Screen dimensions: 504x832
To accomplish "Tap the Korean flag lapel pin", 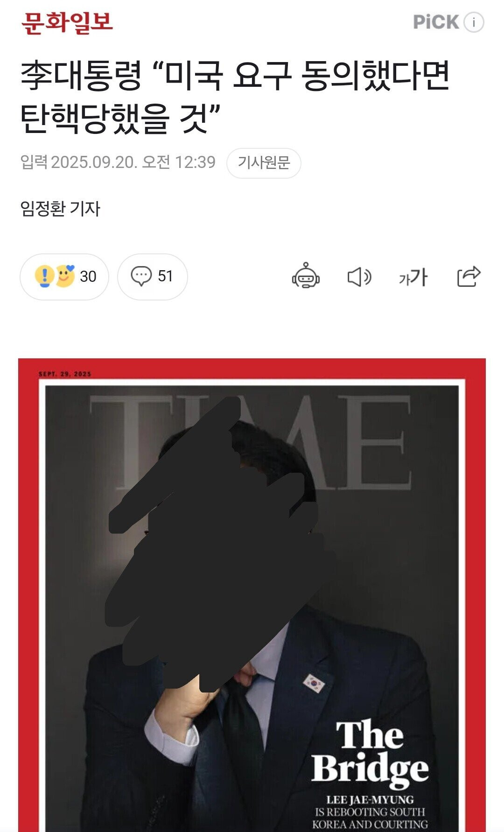I will tap(314, 683).
